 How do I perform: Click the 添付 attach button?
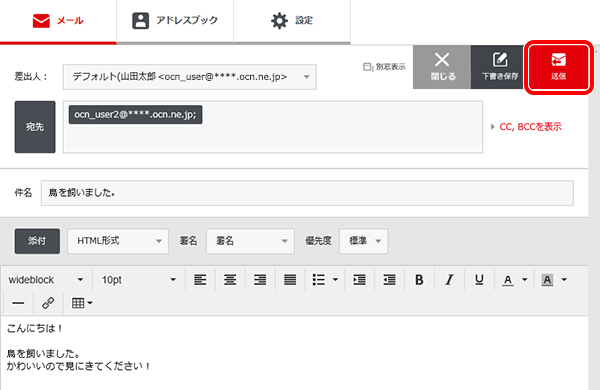(x=37, y=241)
